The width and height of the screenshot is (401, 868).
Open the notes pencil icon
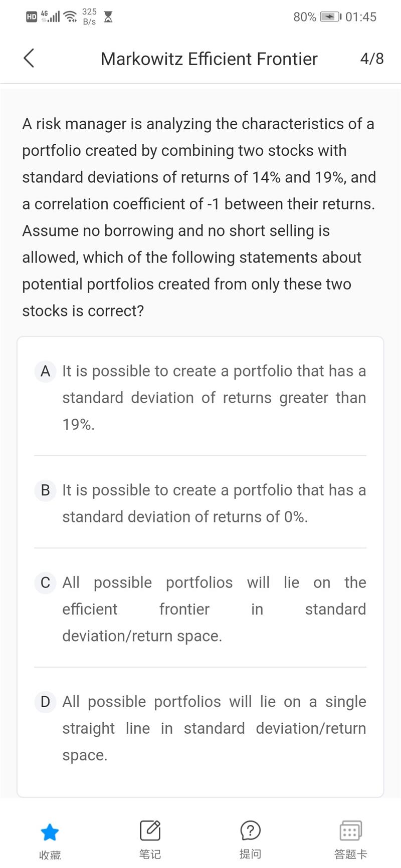[150, 831]
